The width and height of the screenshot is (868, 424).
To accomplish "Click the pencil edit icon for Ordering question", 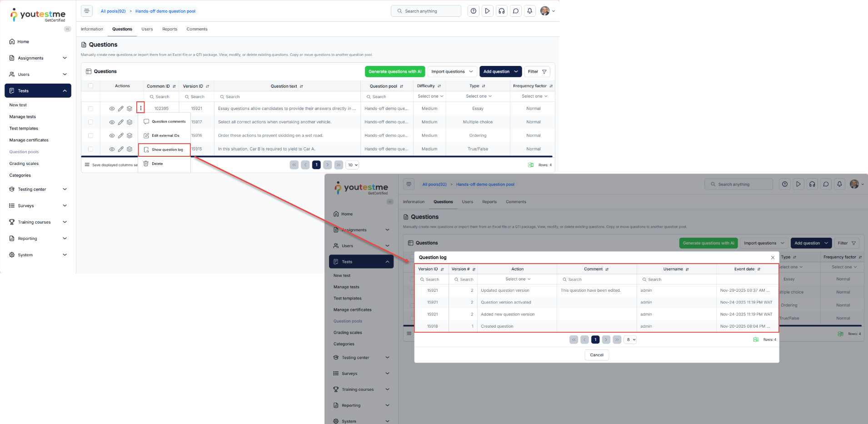I will click(120, 135).
